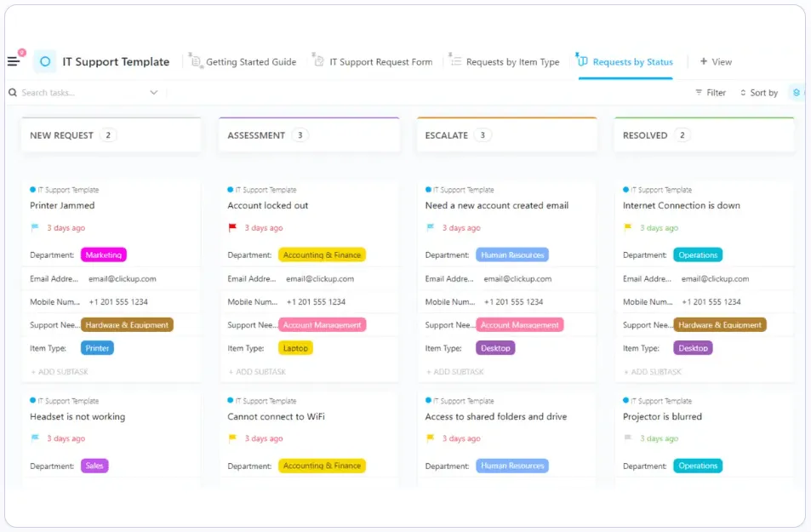The image size is (811, 532).
Task: Select Requests by Status tab
Action: tap(632, 62)
